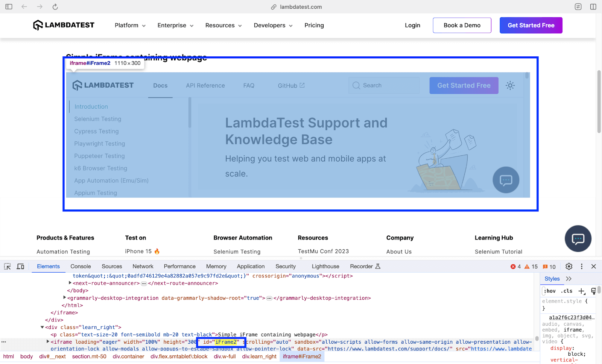Toggle the theme sun icon in the iframe
Screen dimensions: 602x364
(510, 85)
